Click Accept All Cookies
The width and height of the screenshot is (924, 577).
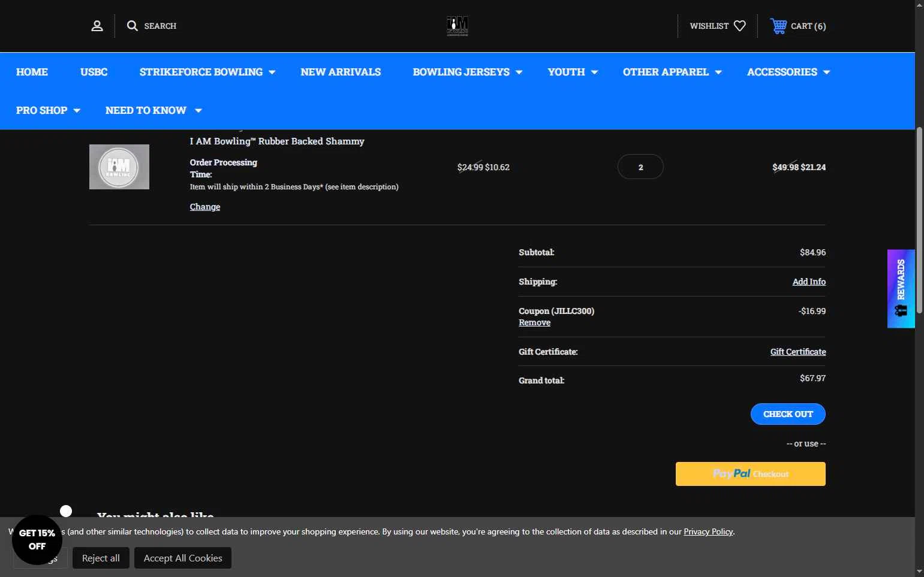183,558
